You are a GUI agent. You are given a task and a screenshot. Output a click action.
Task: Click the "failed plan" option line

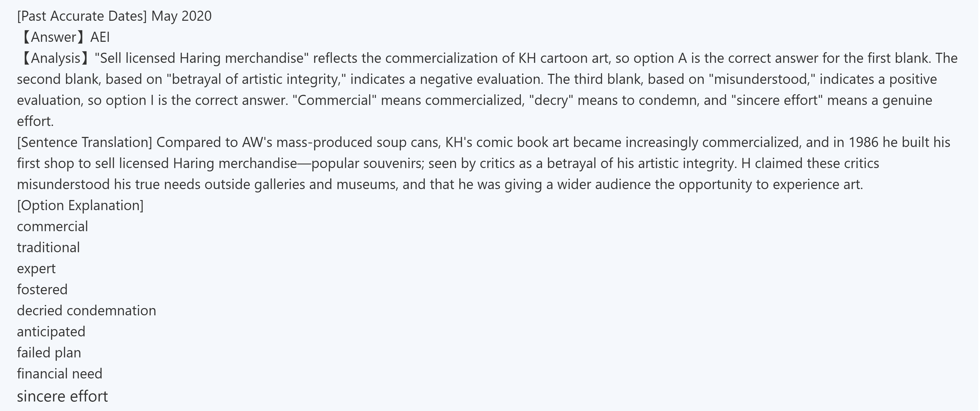click(49, 353)
